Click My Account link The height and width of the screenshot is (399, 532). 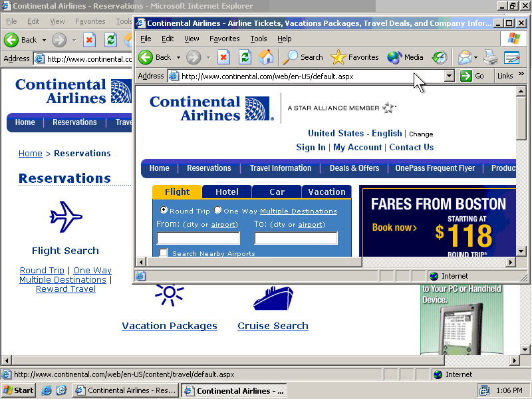point(358,147)
